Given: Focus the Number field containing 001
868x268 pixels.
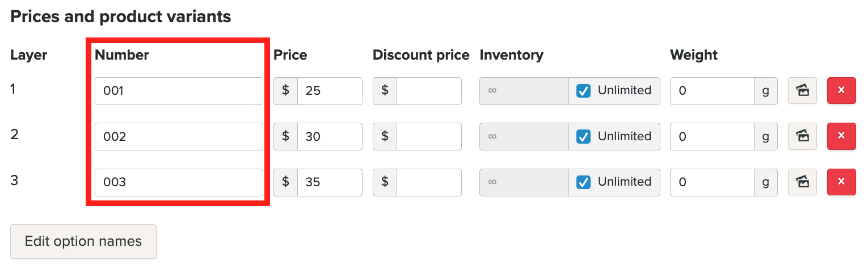Looking at the screenshot, I should (x=179, y=91).
